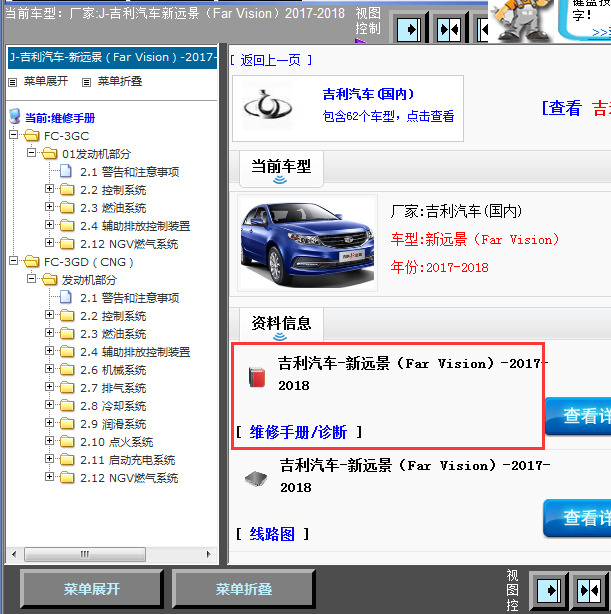
Task: Click the tree panel horizontal scrollbar thumb
Action: (x=85, y=554)
